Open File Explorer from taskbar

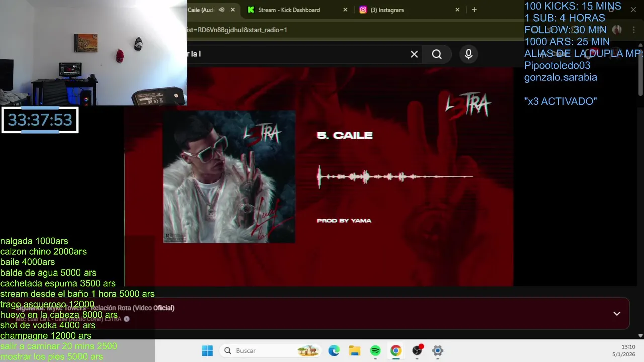coord(355,351)
